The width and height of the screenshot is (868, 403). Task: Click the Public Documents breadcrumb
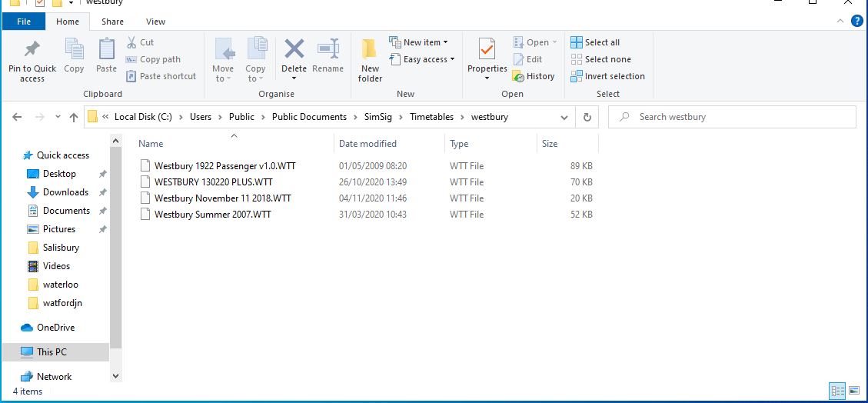click(x=309, y=117)
